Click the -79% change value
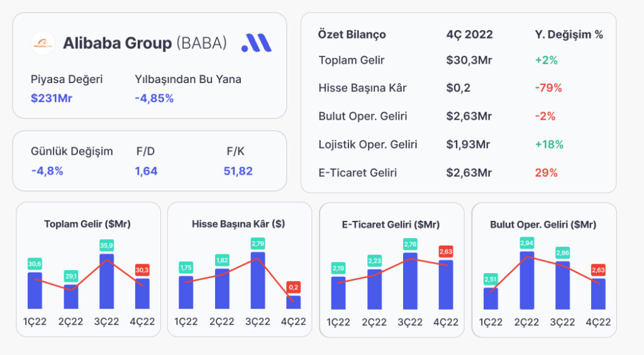644x355 pixels. (548, 88)
